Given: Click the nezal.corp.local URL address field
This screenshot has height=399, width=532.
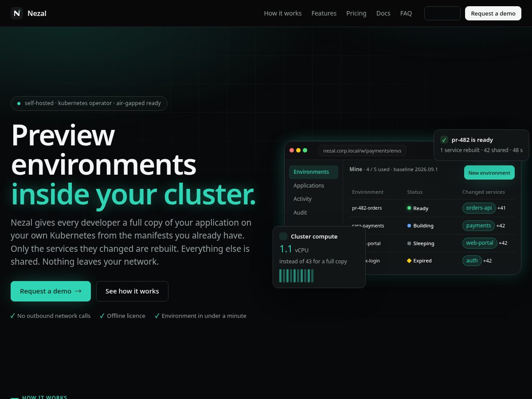Looking at the screenshot, I should point(362,151).
